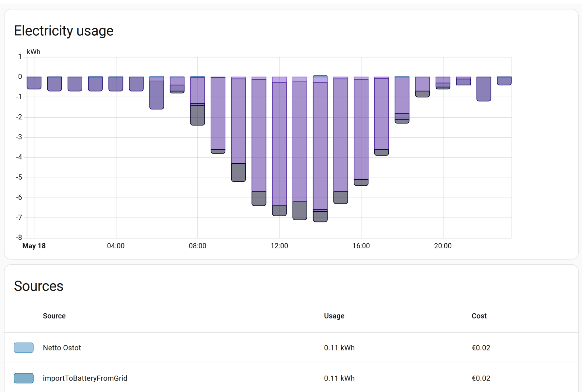Image resolution: width=582 pixels, height=392 pixels.
Task: Click the May 18 date axis label
Action: (x=34, y=246)
